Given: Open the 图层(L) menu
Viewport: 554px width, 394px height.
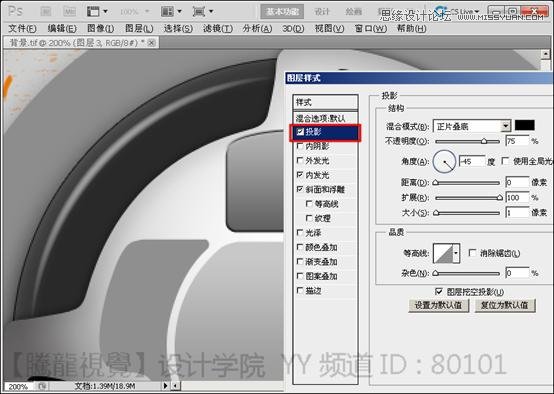Looking at the screenshot, I should coord(139,29).
